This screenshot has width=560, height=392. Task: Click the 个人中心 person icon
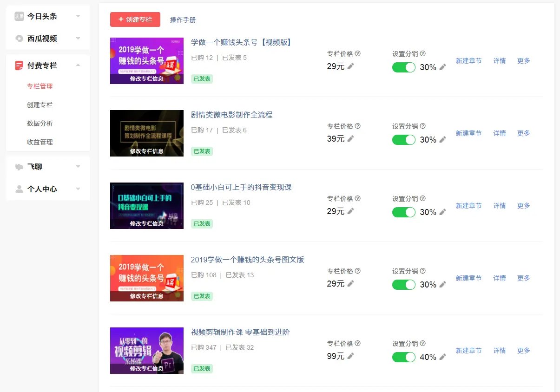pyautogui.click(x=19, y=189)
